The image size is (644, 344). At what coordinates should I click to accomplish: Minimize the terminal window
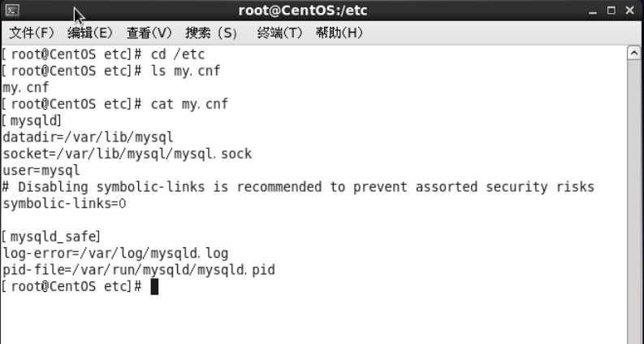(592, 11)
